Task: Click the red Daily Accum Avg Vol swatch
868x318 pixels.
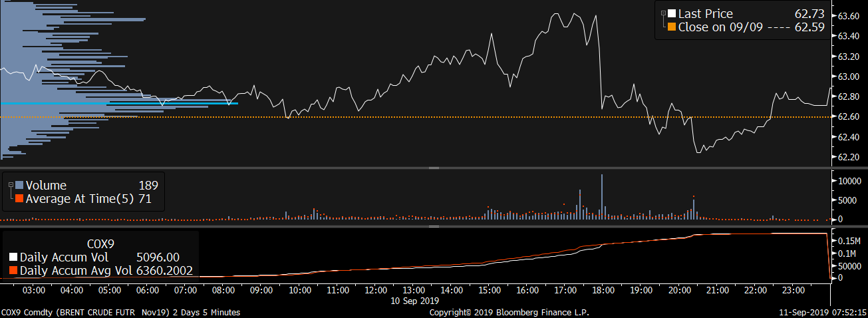Action: [14, 271]
